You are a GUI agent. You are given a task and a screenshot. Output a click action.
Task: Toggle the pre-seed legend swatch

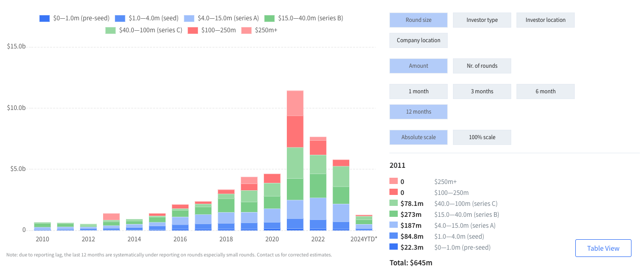coord(45,18)
